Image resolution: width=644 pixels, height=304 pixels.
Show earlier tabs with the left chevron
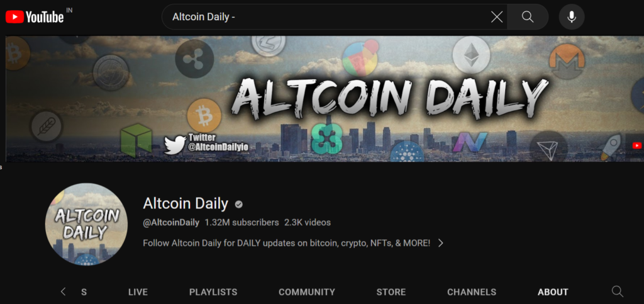63,291
